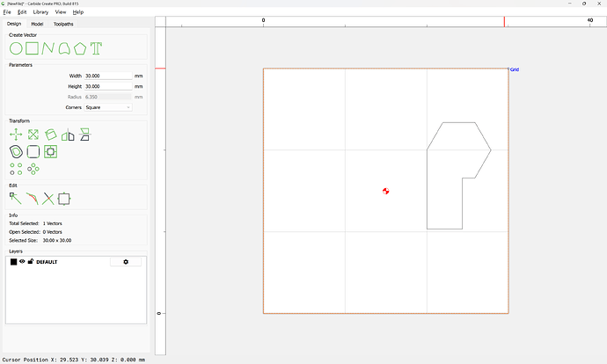Viewport: 607px width, 364px height.
Task: Open the Edit menu
Action: click(x=22, y=12)
